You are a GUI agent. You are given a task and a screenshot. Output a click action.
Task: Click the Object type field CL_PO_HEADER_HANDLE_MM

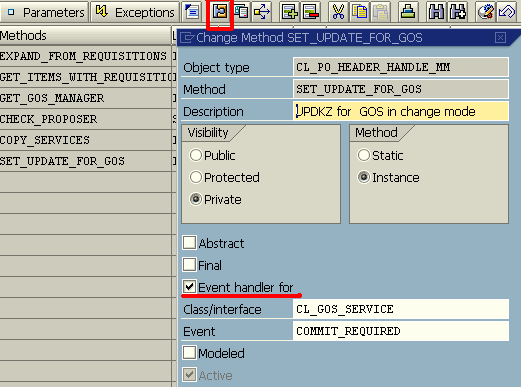pos(401,67)
